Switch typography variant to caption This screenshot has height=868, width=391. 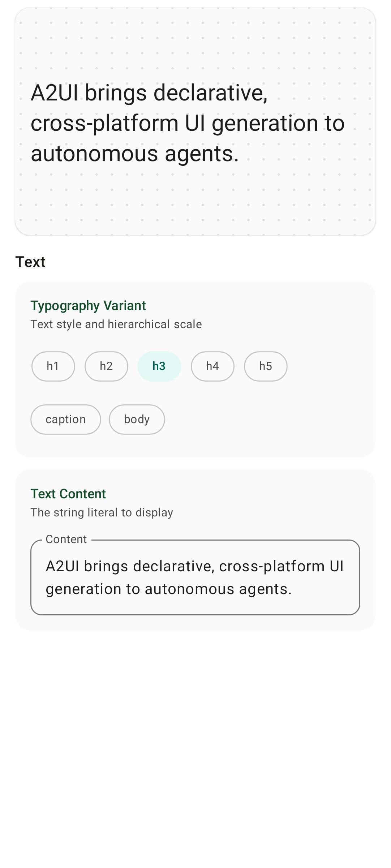[x=66, y=419]
